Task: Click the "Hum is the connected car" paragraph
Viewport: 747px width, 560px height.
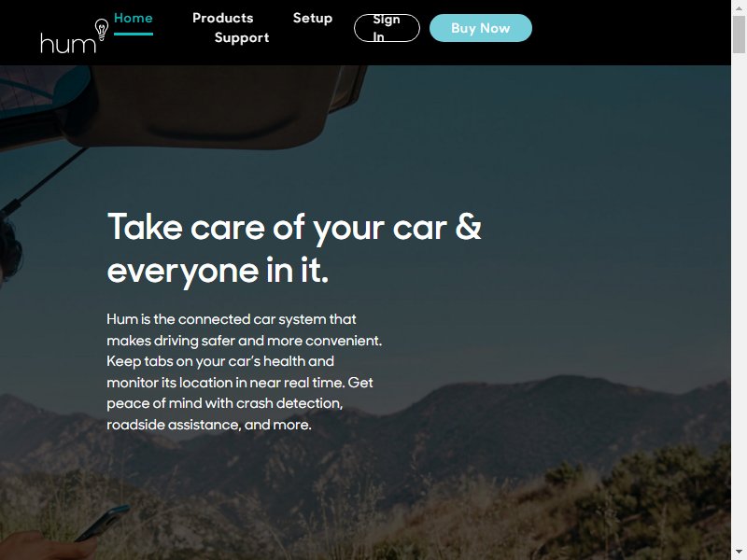Action: click(x=245, y=371)
